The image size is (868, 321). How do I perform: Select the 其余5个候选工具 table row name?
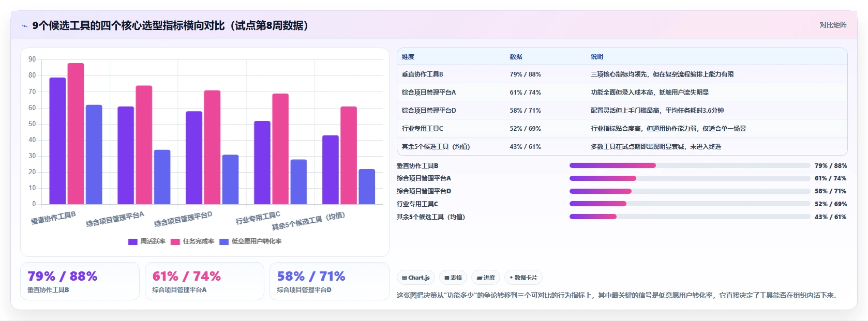coord(436,147)
